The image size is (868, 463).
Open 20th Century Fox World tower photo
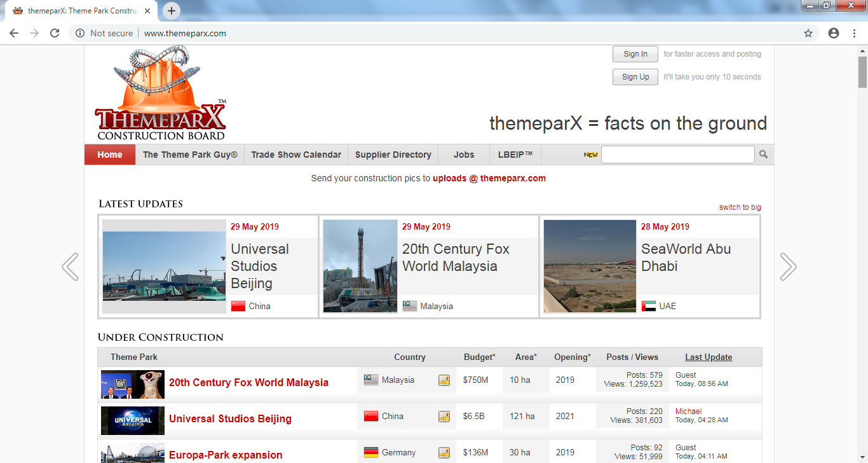pos(360,266)
